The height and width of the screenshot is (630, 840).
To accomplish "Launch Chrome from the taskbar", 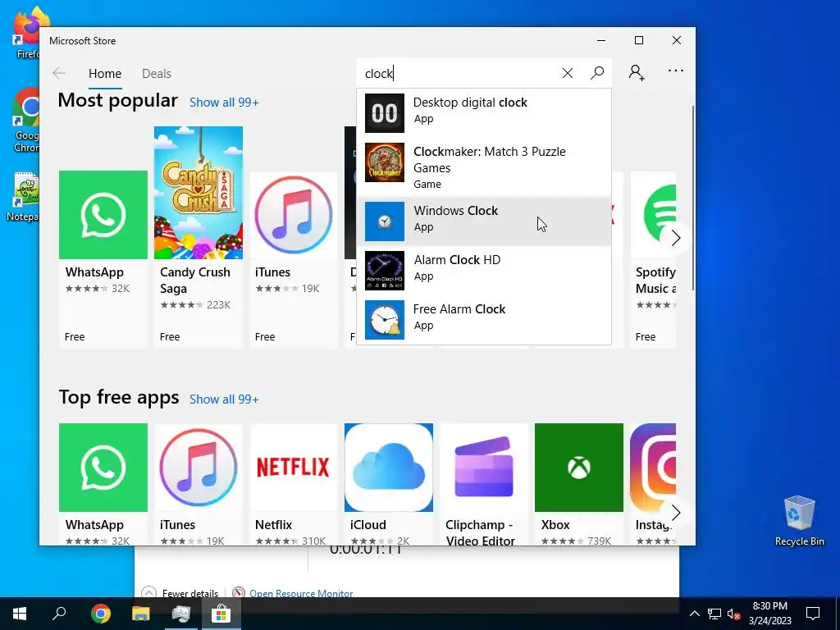I will coord(101,614).
